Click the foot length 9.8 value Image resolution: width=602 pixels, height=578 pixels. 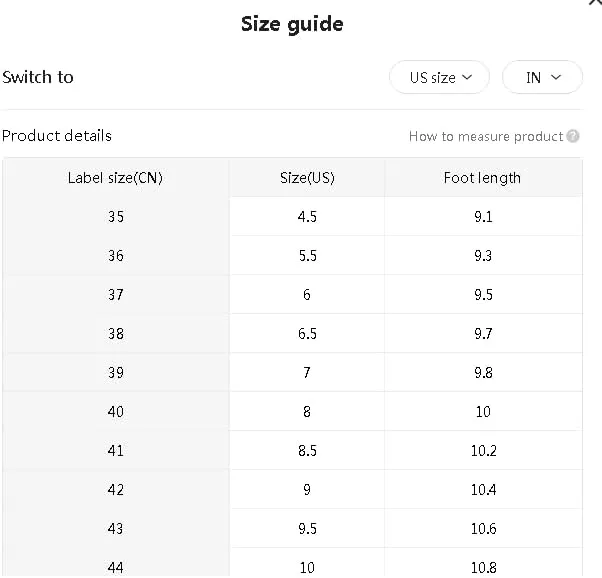(483, 373)
